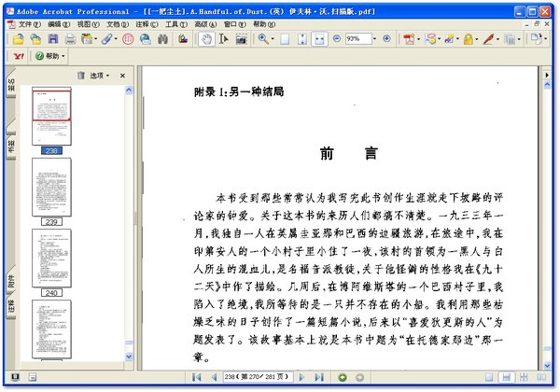Click document scrollbar down arrow
560x392 pixels.
pos(547,366)
